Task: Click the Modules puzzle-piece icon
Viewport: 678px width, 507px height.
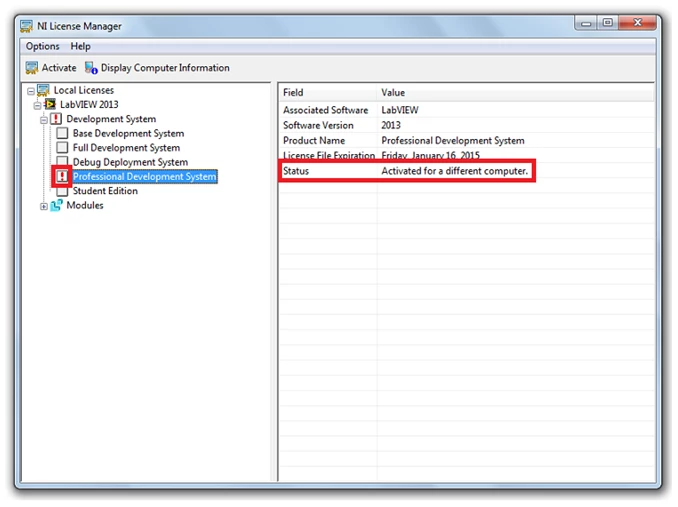Action: (56, 205)
